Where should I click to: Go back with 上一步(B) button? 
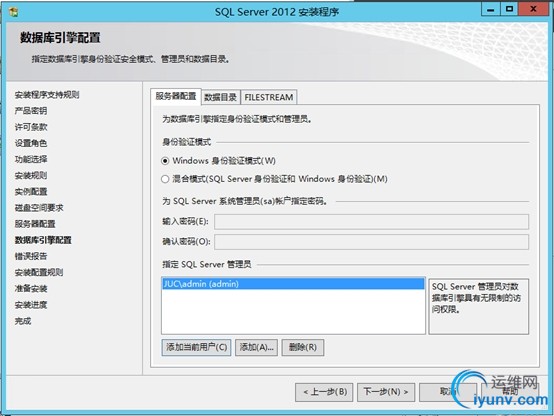[324, 392]
